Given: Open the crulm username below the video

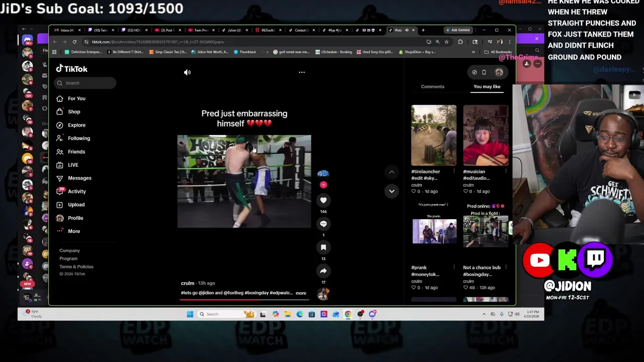Looking at the screenshot, I should coord(188,283).
